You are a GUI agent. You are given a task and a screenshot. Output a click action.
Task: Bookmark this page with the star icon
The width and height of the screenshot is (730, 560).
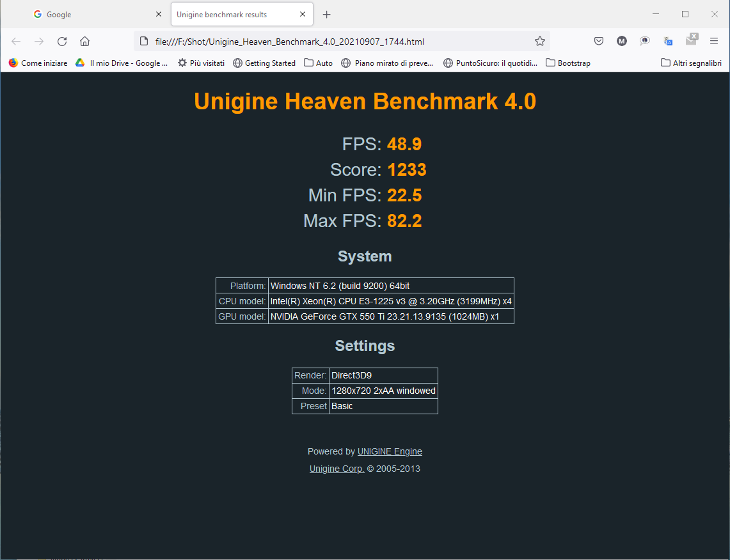click(x=539, y=42)
